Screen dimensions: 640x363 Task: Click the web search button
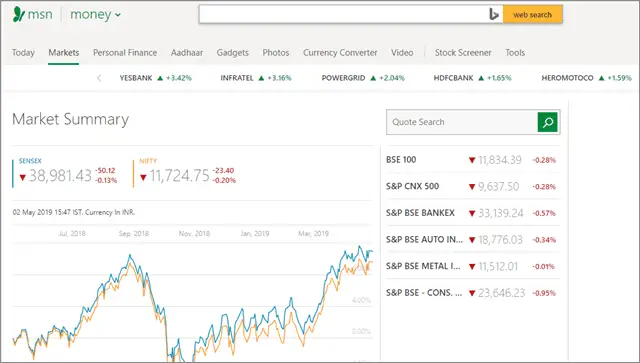(533, 14)
